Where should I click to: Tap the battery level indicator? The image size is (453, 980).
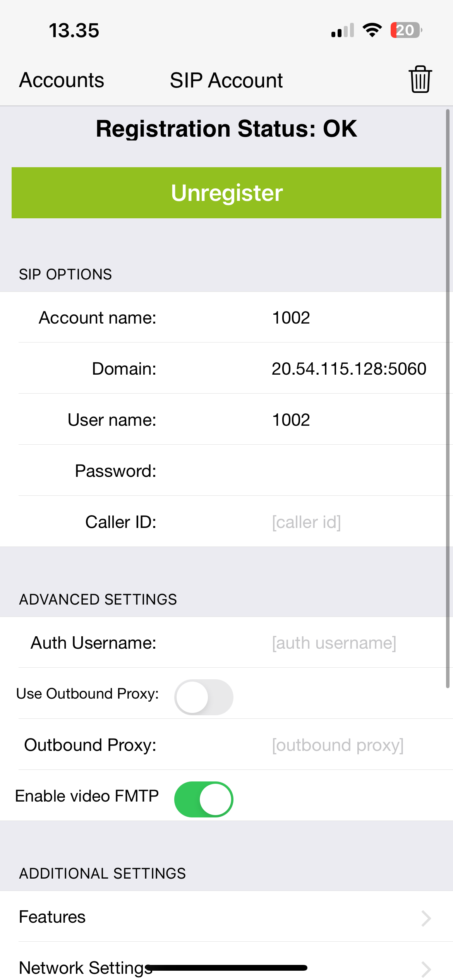point(406,30)
